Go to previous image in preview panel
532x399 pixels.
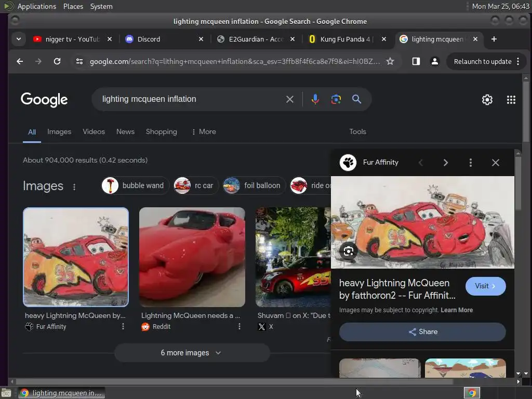421,163
